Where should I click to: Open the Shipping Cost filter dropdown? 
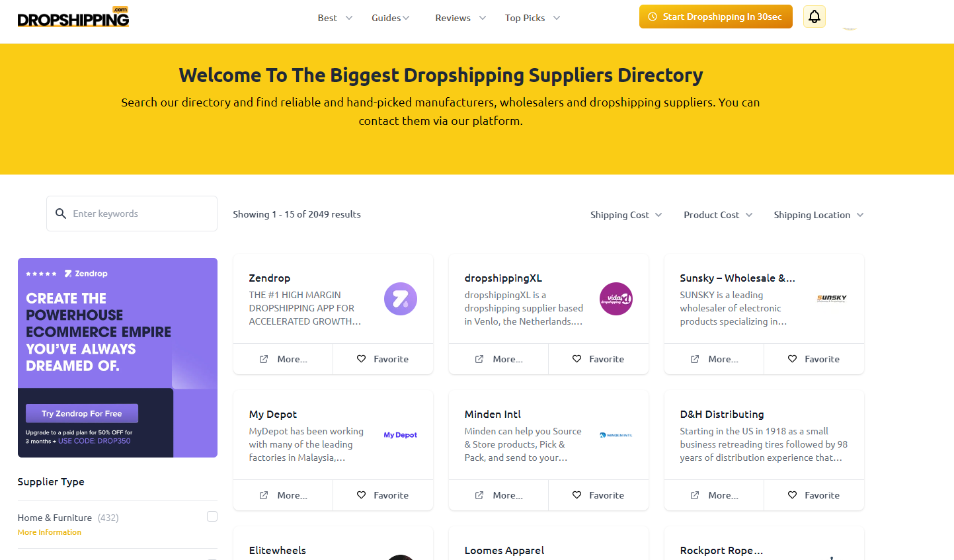point(626,215)
